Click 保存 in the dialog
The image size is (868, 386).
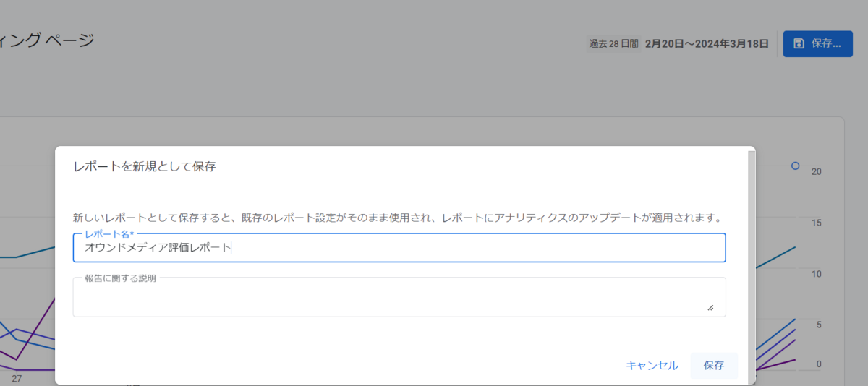714,366
